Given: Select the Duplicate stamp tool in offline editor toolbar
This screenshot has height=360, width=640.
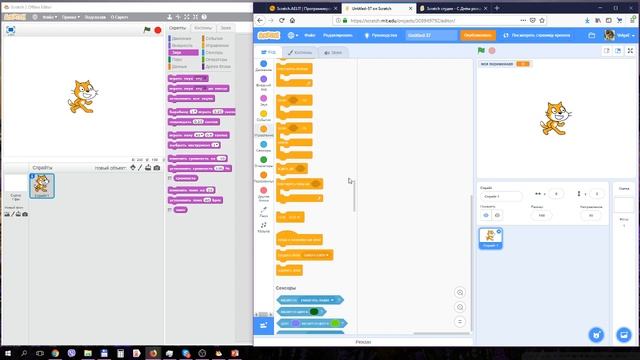Looking at the screenshot, I should [x=169, y=17].
